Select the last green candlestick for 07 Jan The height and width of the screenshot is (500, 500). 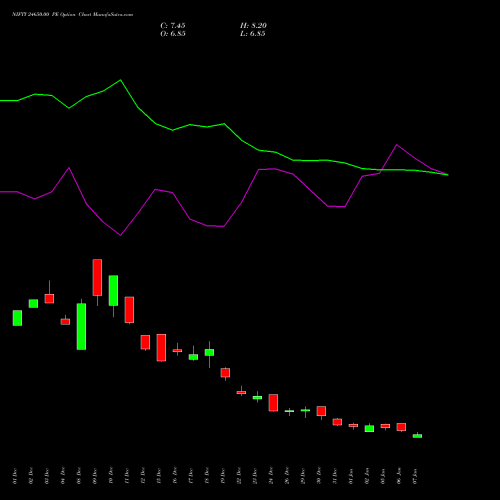417,436
